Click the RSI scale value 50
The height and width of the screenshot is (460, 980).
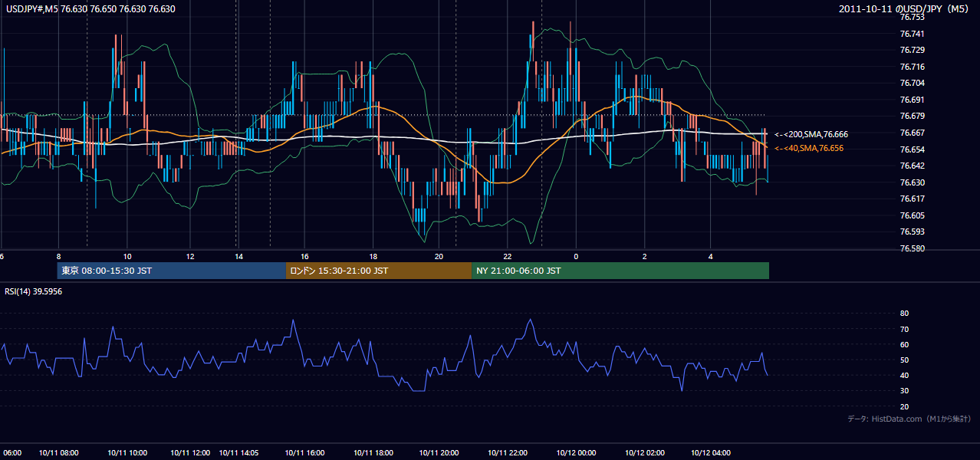tap(904, 360)
